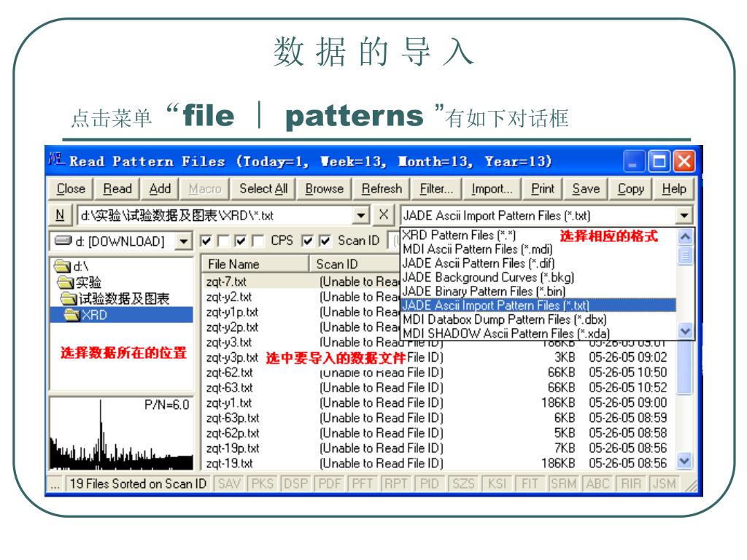This screenshot has width=747, height=560.
Task: Toggle the unchecked checkbox directly before CPS
Action: tap(258, 241)
